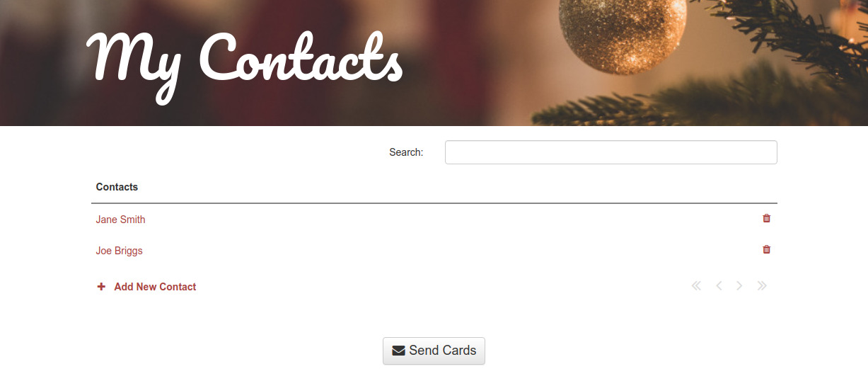868x386 pixels.
Task: Click the Add New Contact link text
Action: coord(155,287)
